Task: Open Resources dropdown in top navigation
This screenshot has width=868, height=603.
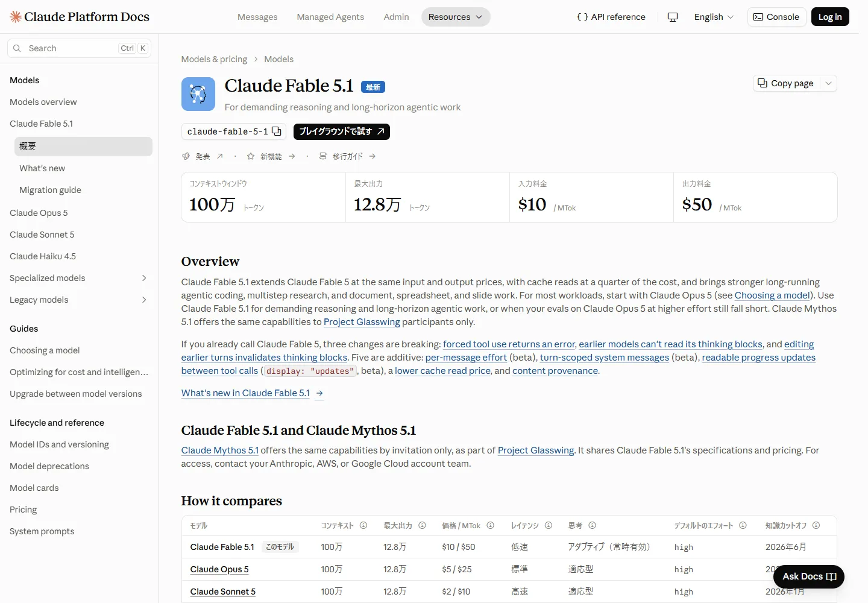Action: pos(456,17)
